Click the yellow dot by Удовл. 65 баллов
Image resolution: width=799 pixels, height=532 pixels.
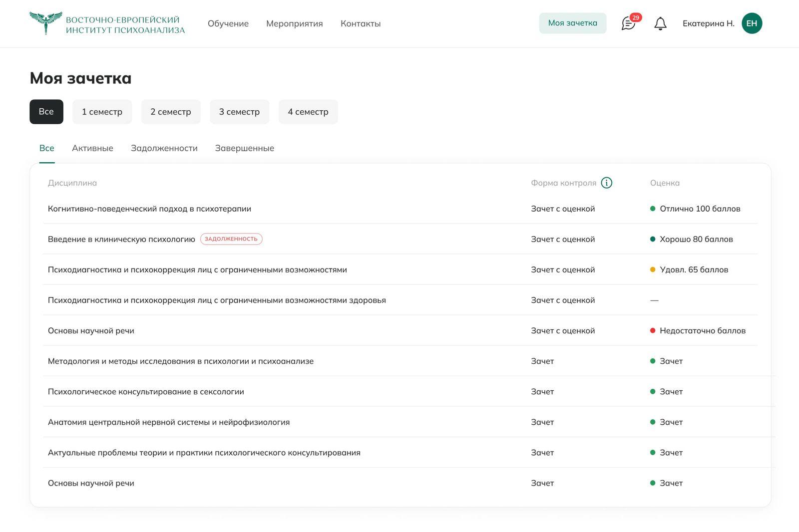[x=652, y=269]
